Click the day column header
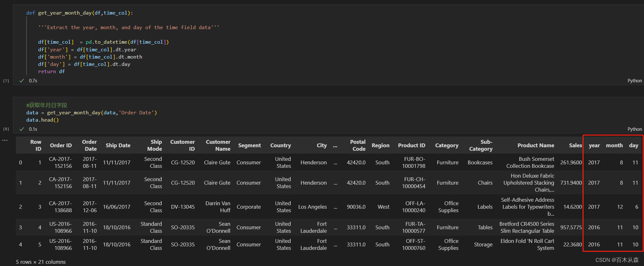This screenshot has width=644, height=266. (634, 145)
